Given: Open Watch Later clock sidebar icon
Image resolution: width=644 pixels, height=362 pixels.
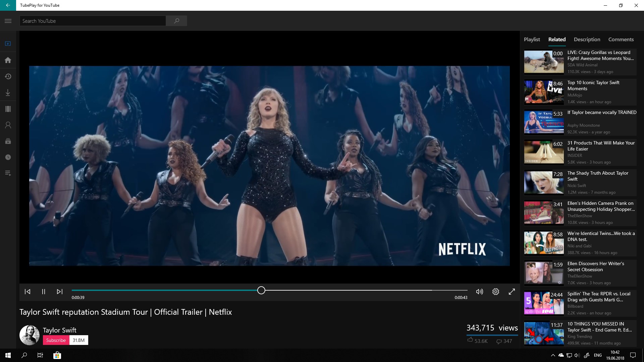Looking at the screenshot, I should (x=8, y=157).
